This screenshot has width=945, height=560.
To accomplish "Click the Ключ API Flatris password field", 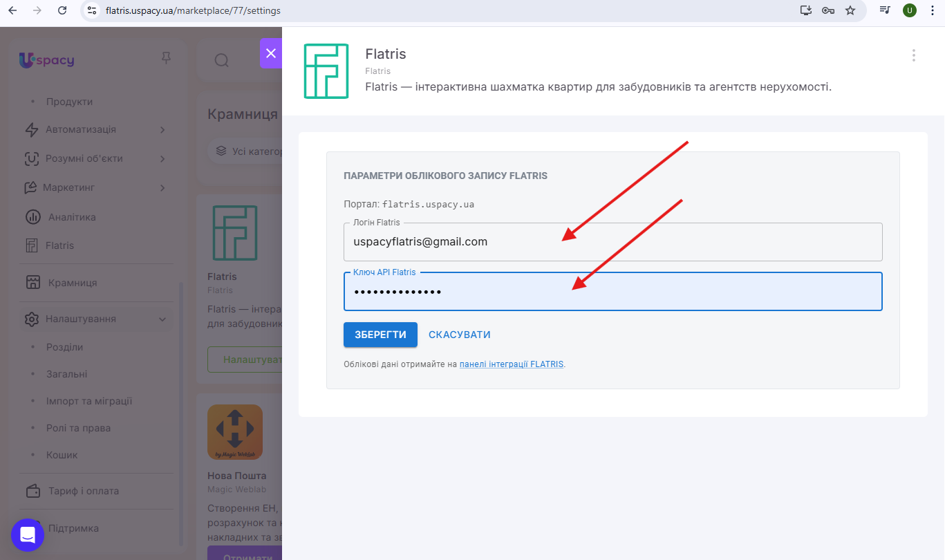I will click(613, 292).
